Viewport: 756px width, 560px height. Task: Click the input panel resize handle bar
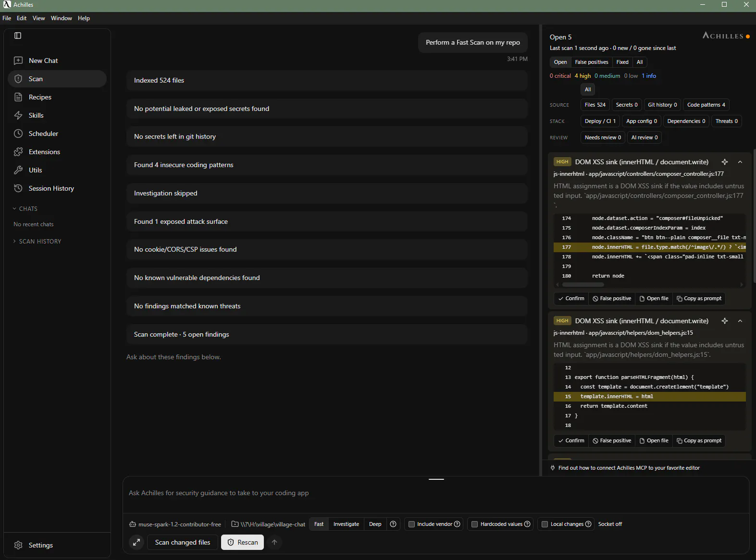tap(436, 479)
